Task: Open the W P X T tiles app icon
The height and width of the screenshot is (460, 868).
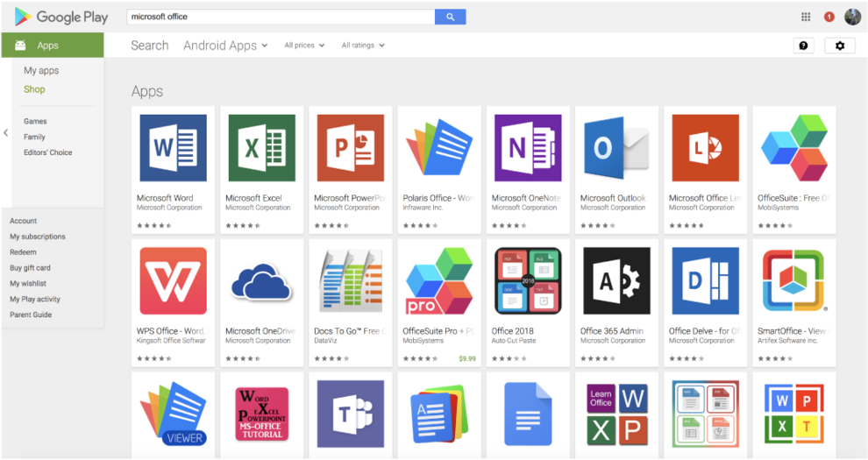Action: pos(793,414)
